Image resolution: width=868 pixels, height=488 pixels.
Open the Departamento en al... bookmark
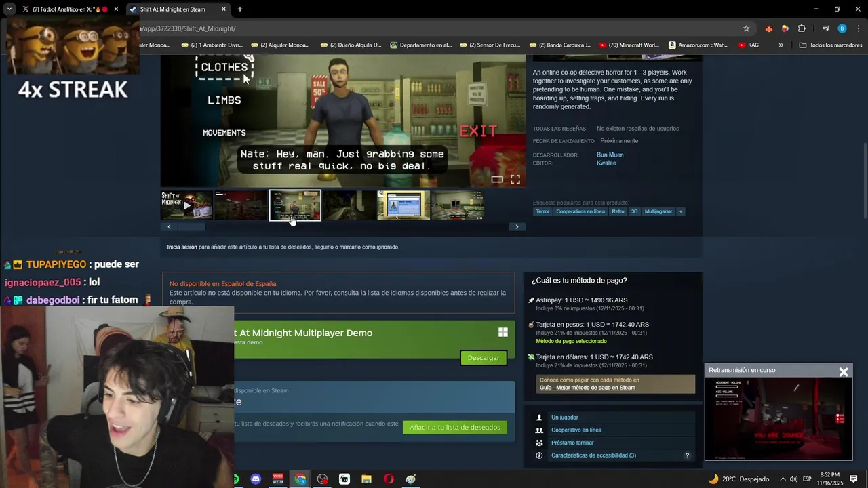pyautogui.click(x=420, y=45)
